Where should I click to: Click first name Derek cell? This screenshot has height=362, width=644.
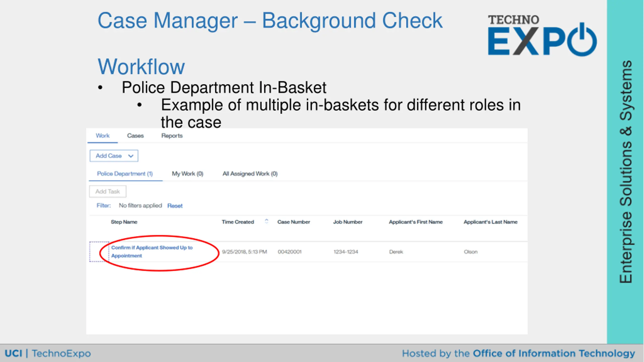(396, 252)
